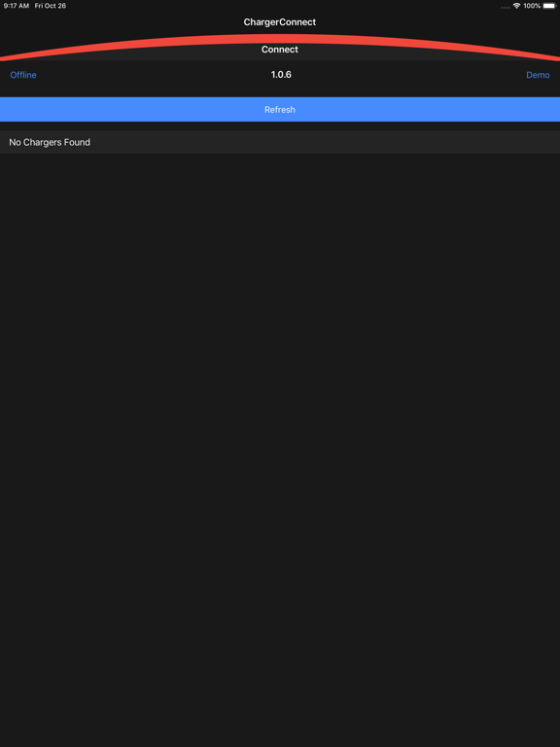Click the Fri Oct 26 date

[x=51, y=6]
